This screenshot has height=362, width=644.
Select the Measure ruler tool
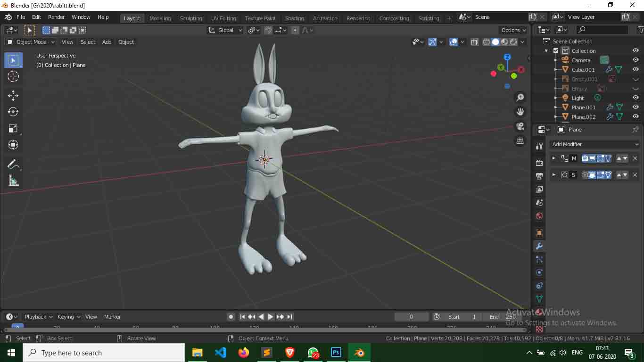coord(13,181)
